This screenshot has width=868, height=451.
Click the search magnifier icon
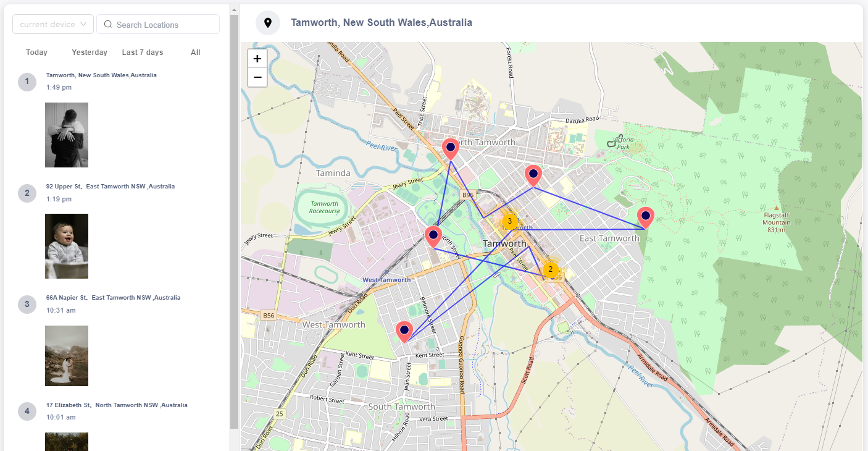pyautogui.click(x=107, y=24)
